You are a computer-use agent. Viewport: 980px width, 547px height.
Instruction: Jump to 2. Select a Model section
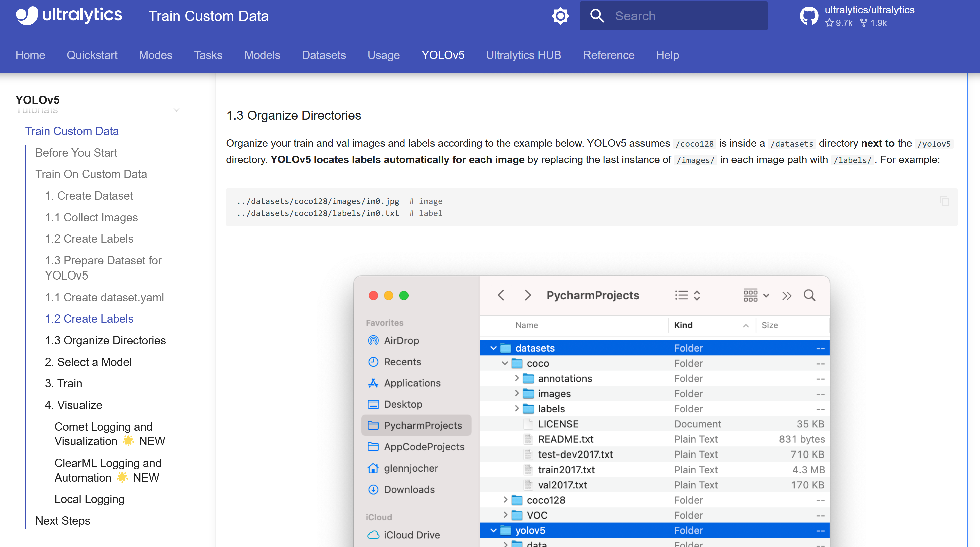[x=88, y=362]
